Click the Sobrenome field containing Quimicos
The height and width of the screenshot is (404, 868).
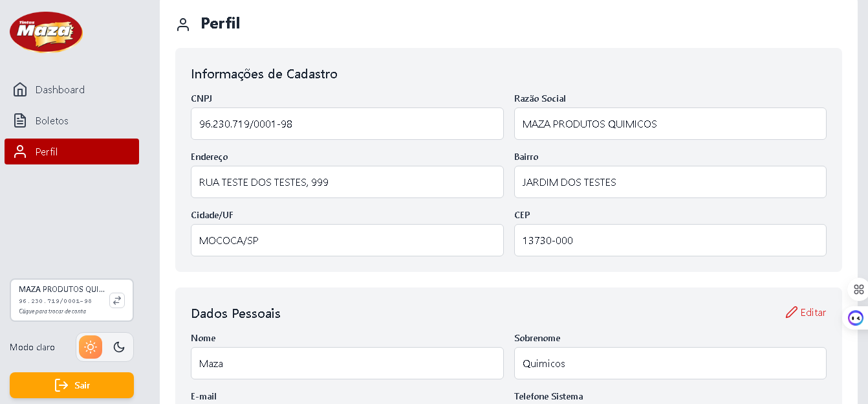point(669,363)
